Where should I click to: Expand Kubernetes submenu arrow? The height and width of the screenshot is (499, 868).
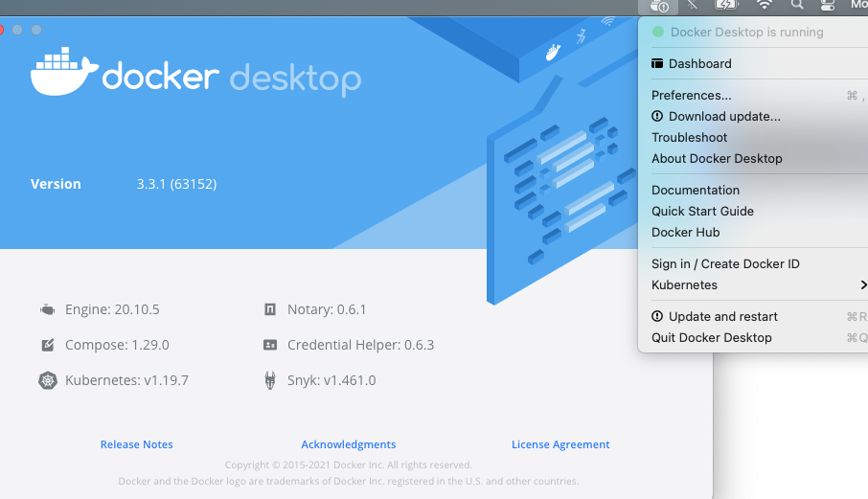pyautogui.click(x=863, y=284)
